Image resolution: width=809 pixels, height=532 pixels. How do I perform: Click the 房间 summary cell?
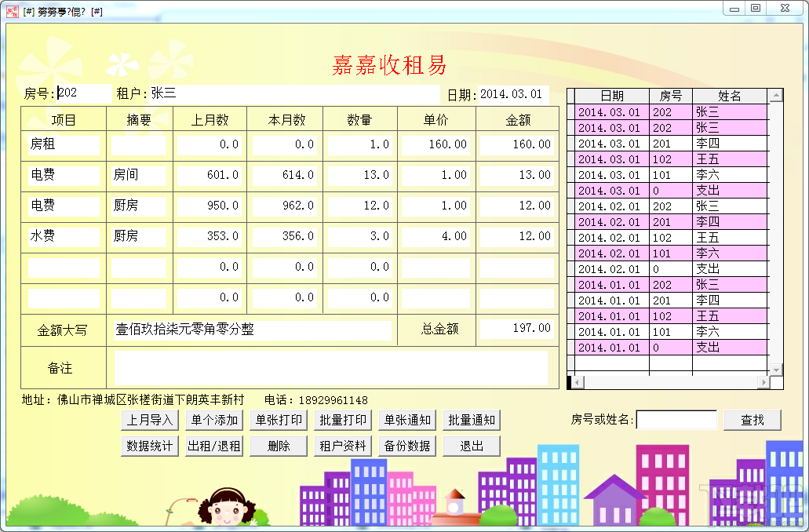139,176
